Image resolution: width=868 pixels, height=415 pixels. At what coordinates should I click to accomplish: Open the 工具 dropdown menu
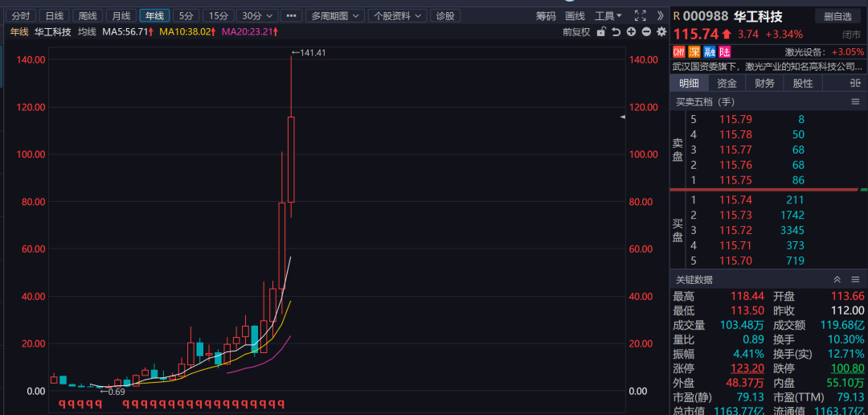pyautogui.click(x=608, y=15)
